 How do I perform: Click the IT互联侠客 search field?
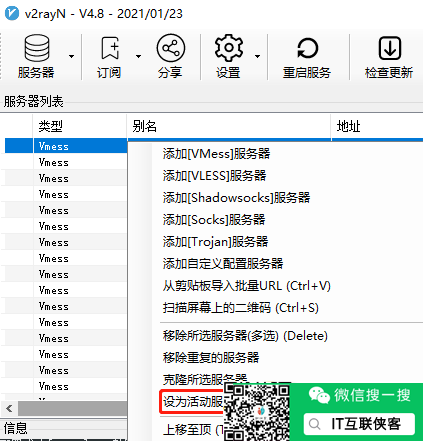tap(359, 424)
